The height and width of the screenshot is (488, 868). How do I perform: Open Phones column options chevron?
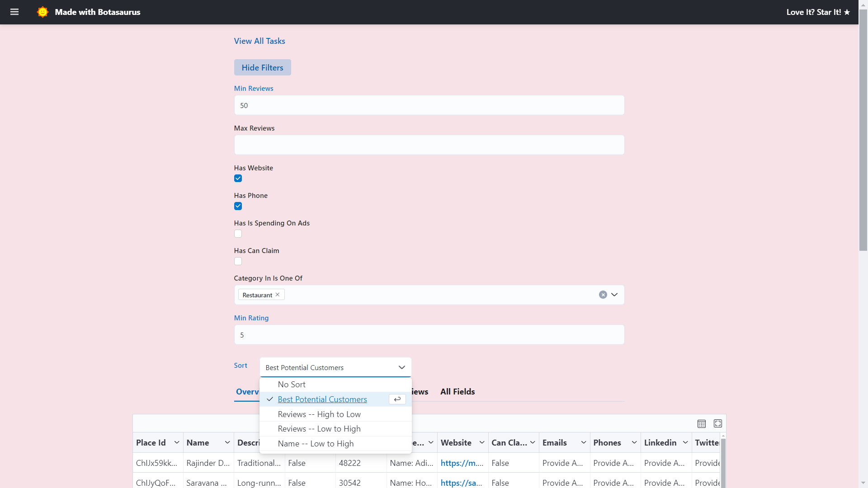coord(634,443)
